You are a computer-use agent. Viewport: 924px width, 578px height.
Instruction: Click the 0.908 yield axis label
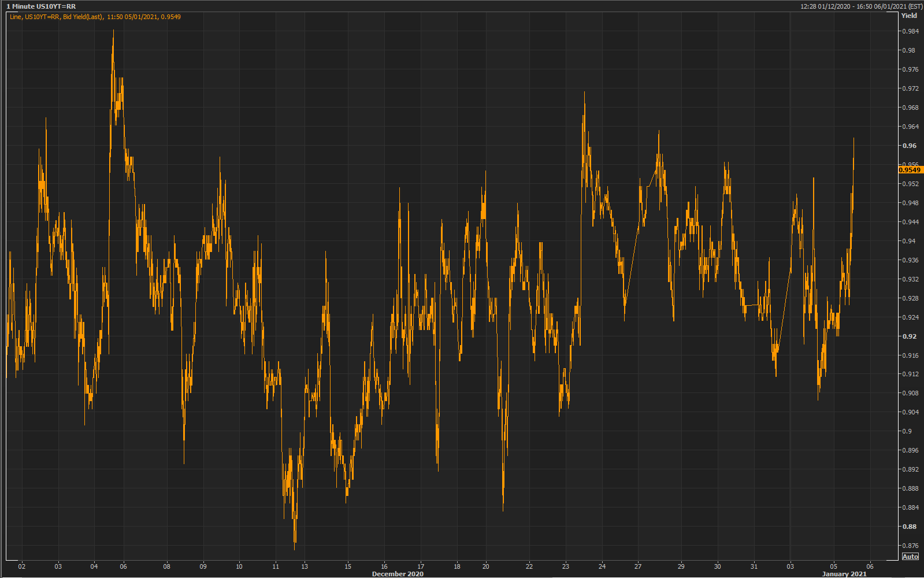(x=911, y=393)
